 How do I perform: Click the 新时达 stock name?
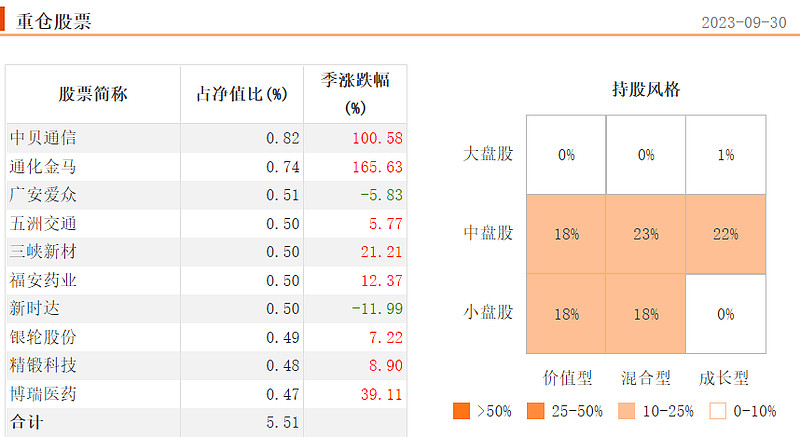(x=35, y=309)
